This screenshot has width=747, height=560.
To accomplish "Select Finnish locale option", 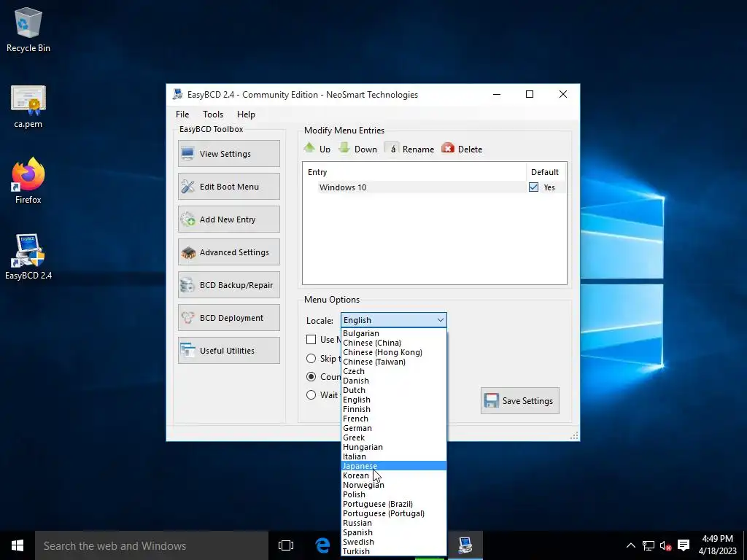I will [x=394, y=409].
